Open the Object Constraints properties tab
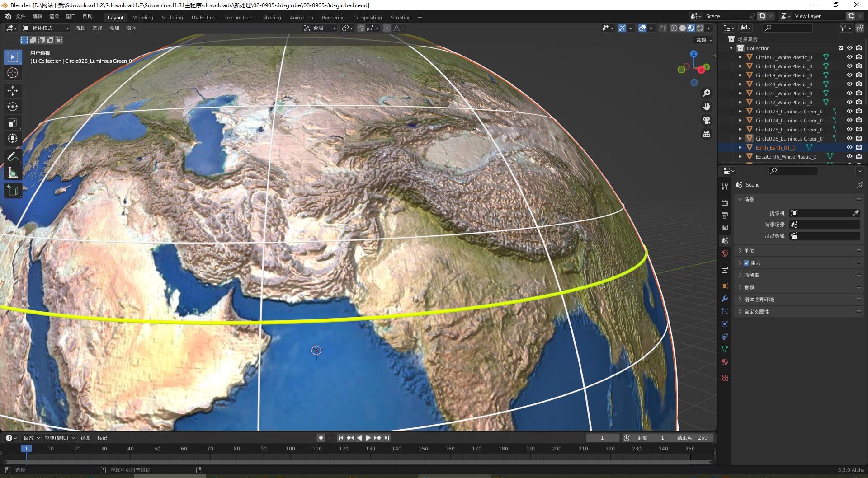Image resolution: width=868 pixels, height=478 pixels. pyautogui.click(x=725, y=337)
